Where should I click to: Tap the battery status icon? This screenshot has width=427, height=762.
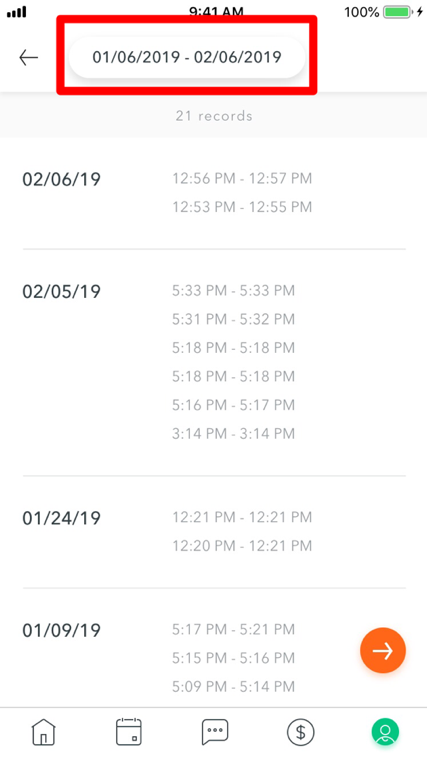pos(397,12)
